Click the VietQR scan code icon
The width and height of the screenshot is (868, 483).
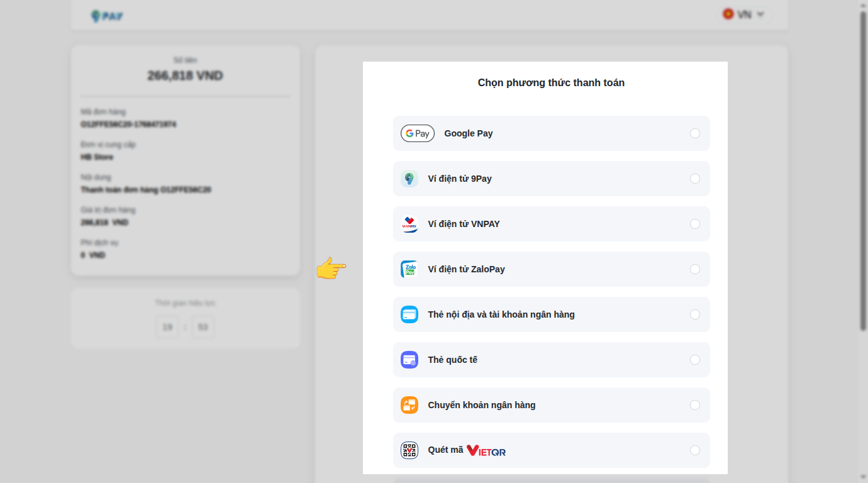409,450
